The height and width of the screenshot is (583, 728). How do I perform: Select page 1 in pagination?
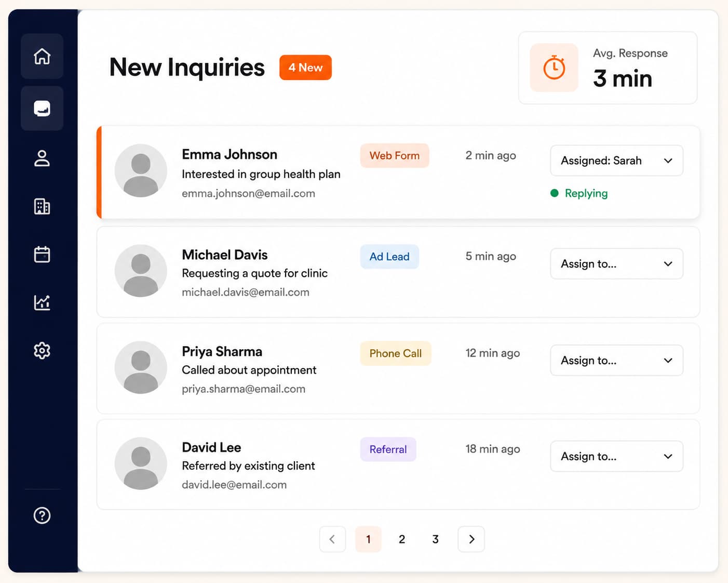(x=368, y=539)
